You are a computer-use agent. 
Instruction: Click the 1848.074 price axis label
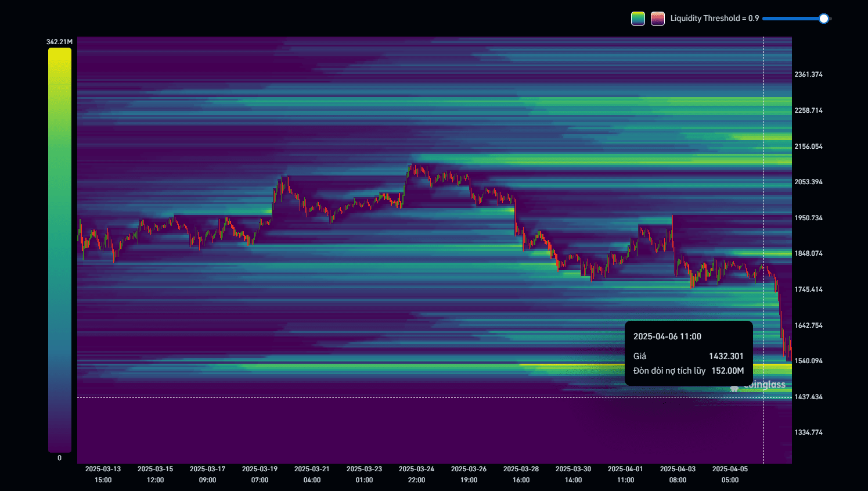coord(808,253)
